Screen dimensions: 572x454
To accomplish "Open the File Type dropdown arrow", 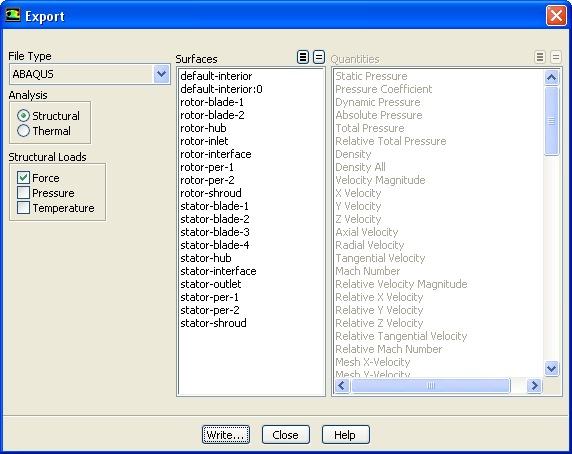I will (161, 74).
